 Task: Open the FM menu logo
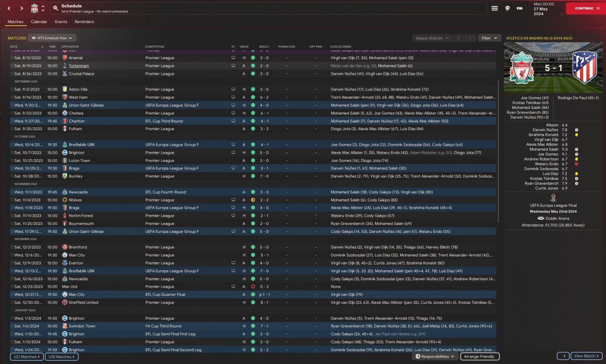(519, 9)
